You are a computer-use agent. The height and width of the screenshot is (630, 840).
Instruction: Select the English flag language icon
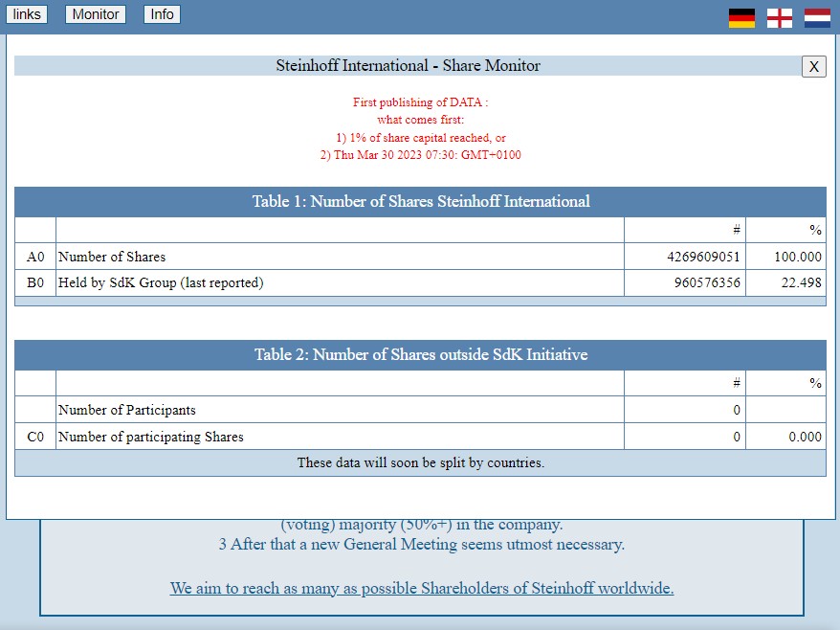point(777,14)
